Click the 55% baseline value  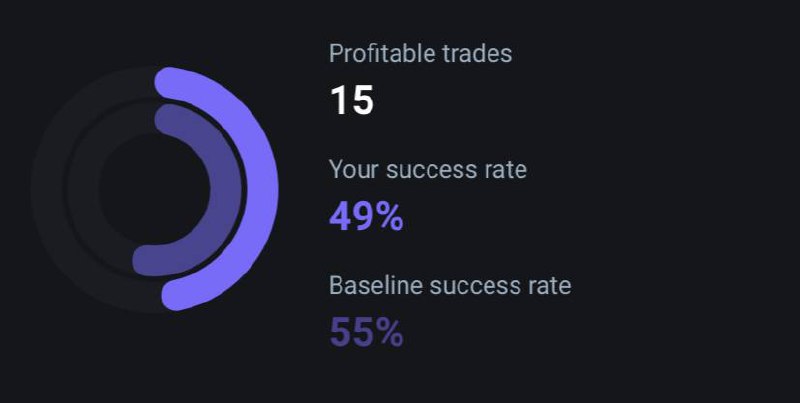(x=366, y=332)
